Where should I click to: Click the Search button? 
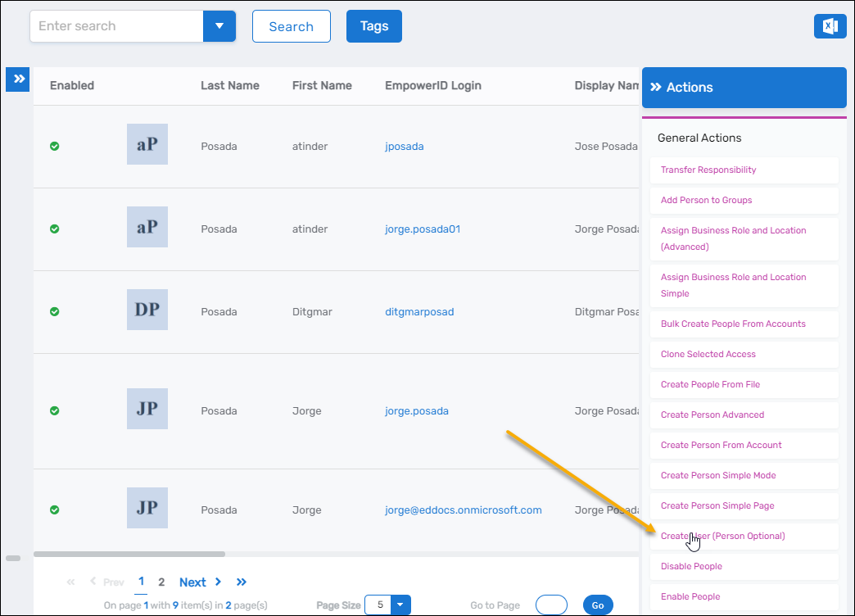point(291,25)
